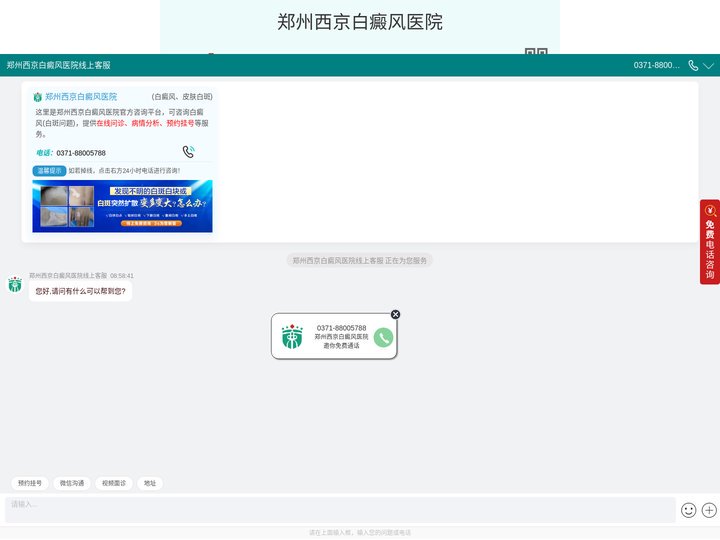Image resolution: width=720 pixels, height=540 pixels.
Task: Open the emoji picker
Action: point(688,510)
